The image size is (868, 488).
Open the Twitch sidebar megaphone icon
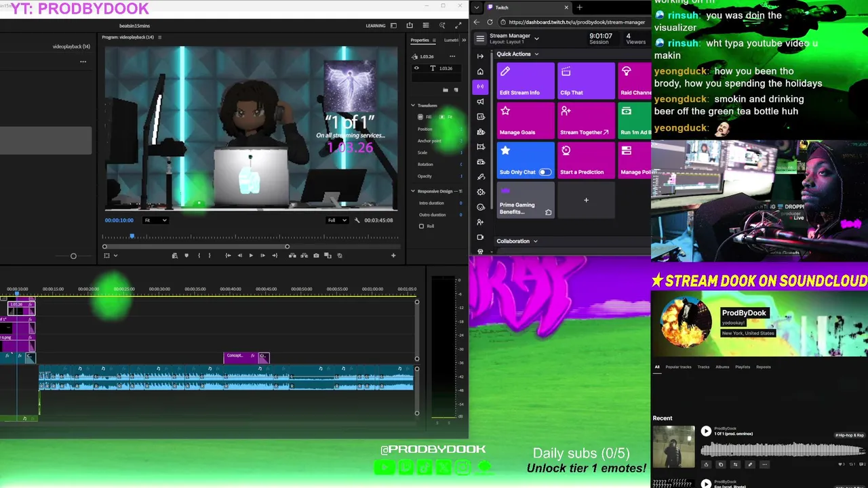[x=480, y=102]
